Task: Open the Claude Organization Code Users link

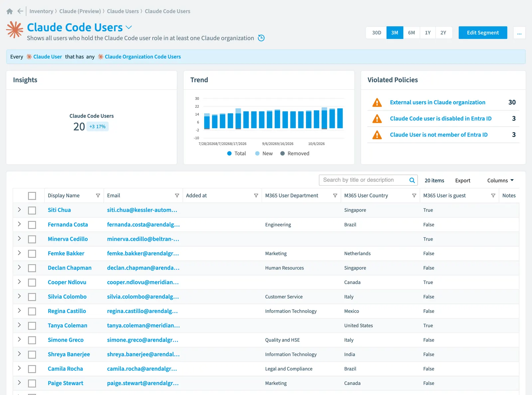Action: 143,57
